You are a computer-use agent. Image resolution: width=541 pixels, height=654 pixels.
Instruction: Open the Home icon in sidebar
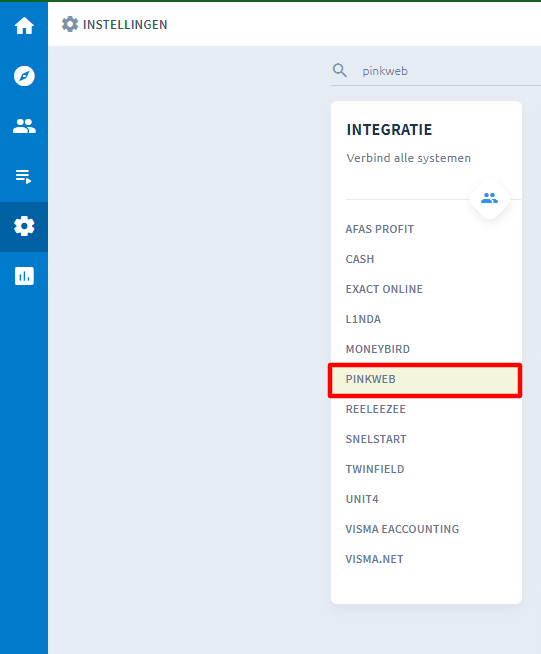pos(24,26)
